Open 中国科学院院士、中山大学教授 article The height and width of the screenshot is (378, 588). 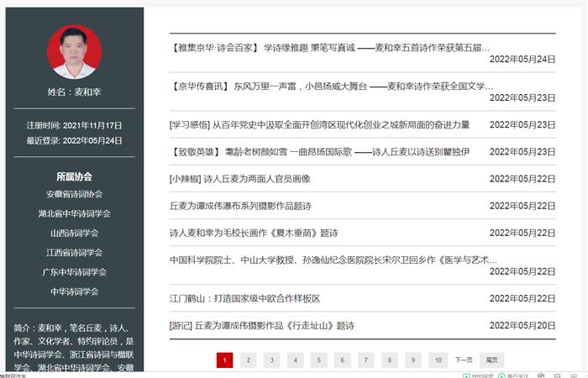[333, 260]
